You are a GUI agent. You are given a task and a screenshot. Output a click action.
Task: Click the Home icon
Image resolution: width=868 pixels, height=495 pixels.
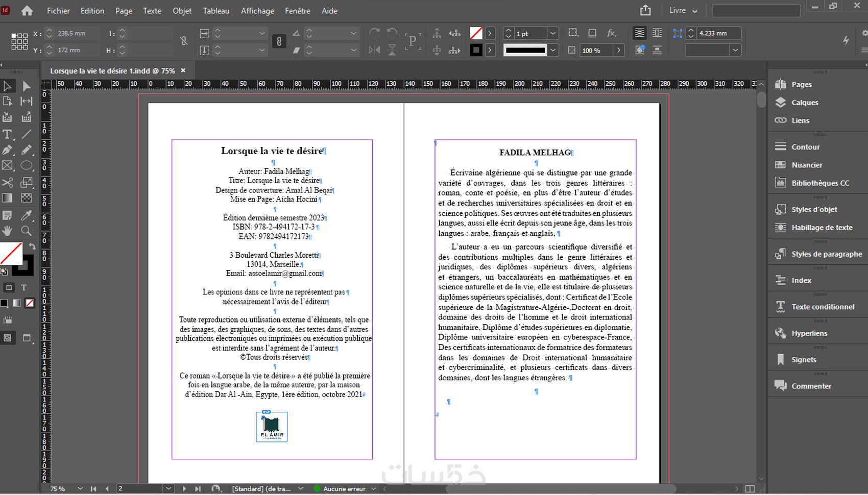pyautogui.click(x=27, y=11)
